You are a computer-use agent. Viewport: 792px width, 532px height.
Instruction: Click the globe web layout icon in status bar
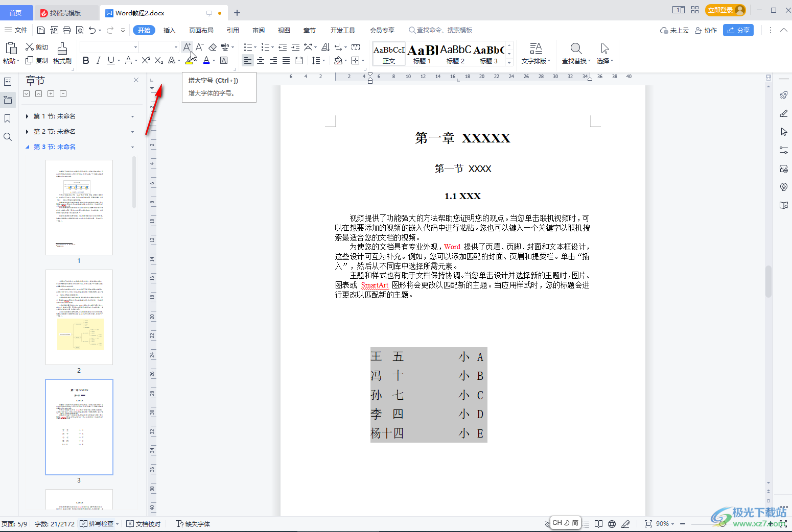point(612,524)
